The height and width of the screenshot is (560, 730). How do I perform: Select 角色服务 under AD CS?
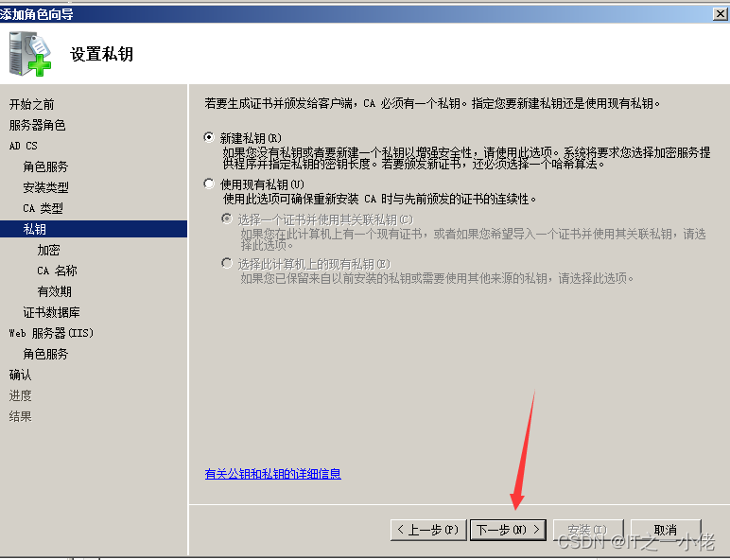pyautogui.click(x=45, y=166)
